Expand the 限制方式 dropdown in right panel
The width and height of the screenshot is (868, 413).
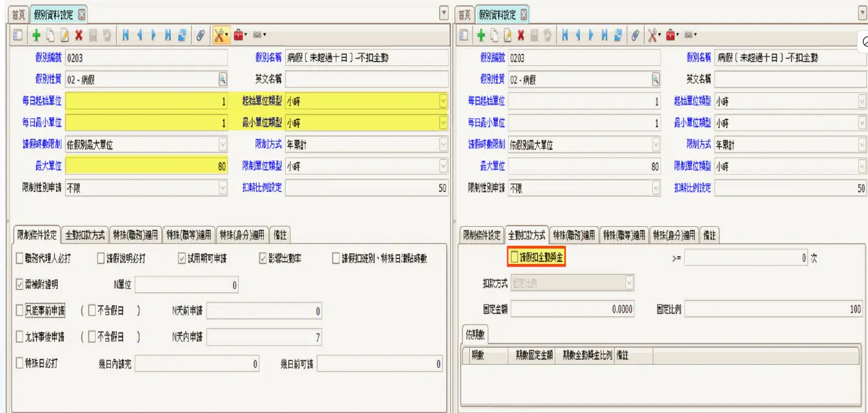click(x=862, y=145)
